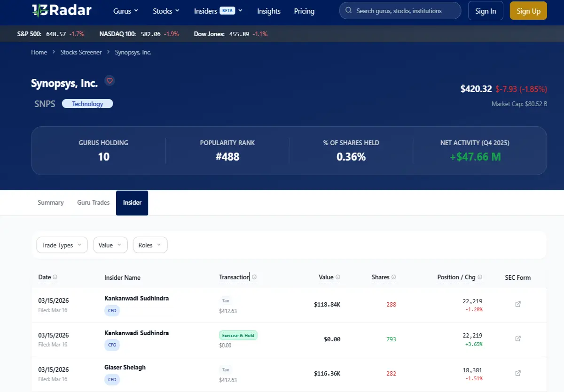Click the Insider Name column header
This screenshot has height=392, width=564.
122,277
